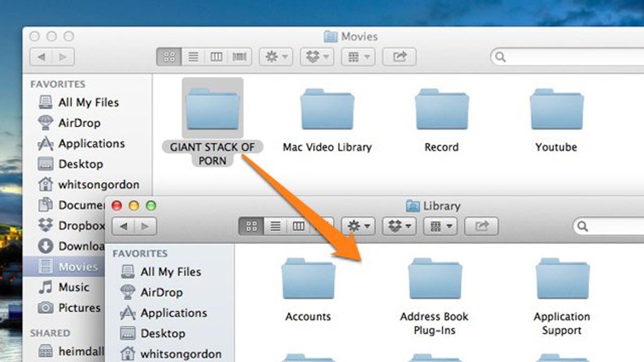Select the Mac Video Library folder
Image resolution: width=644 pixels, height=362 pixels.
point(327,121)
